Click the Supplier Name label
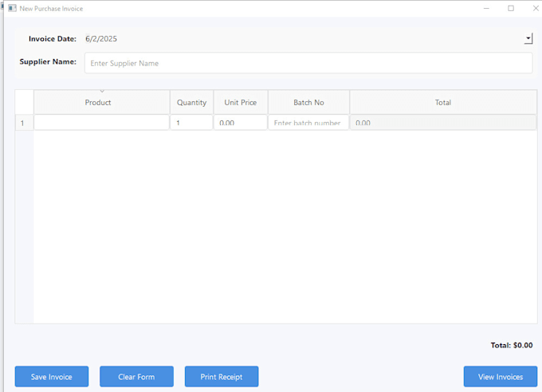This screenshot has width=542, height=392. click(48, 61)
